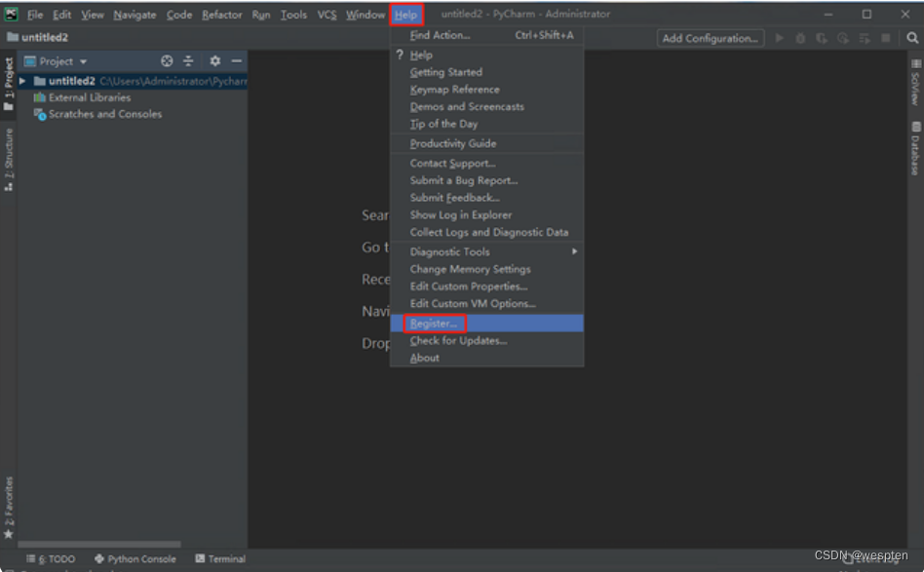
Task: Select Collect Logs and Diagnostic Data
Action: 486,232
